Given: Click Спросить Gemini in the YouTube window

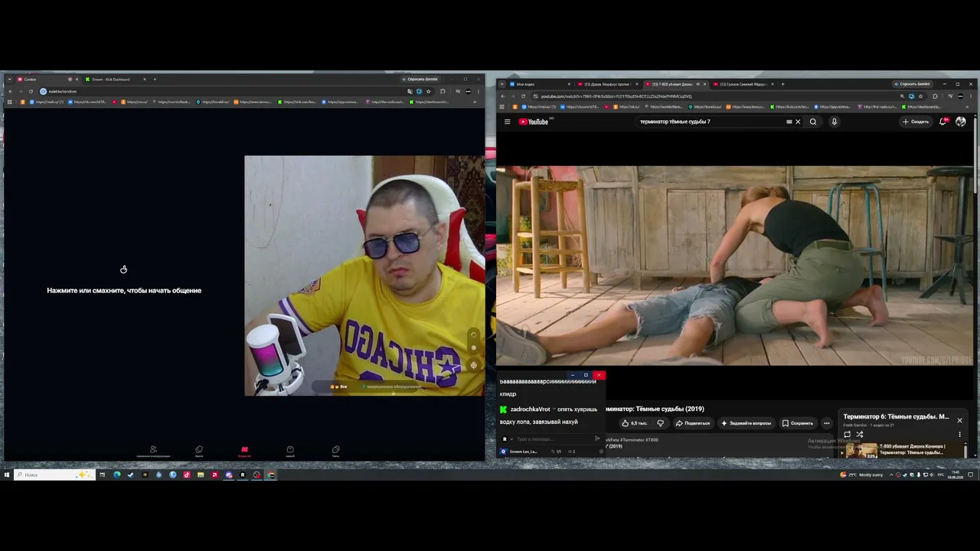Looking at the screenshot, I should (913, 84).
